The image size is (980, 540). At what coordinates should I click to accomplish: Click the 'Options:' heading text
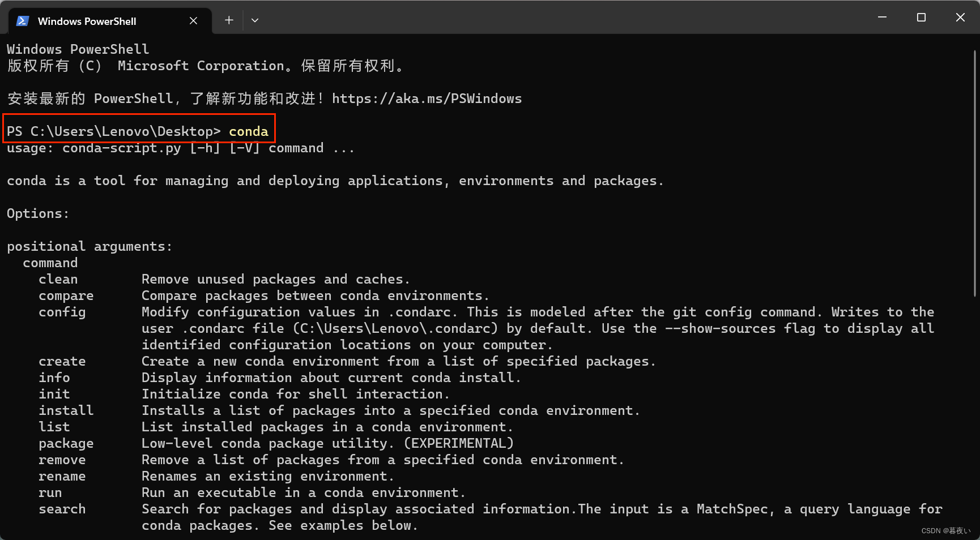pos(38,214)
